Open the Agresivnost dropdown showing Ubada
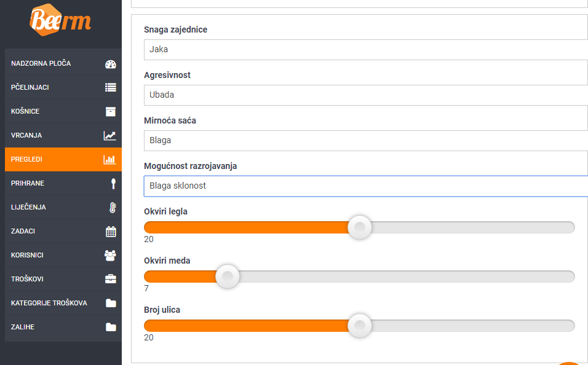This screenshot has width=588, height=365. (x=365, y=95)
